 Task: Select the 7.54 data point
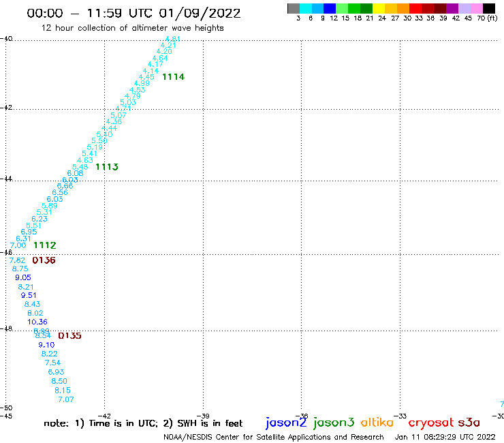[52, 363]
